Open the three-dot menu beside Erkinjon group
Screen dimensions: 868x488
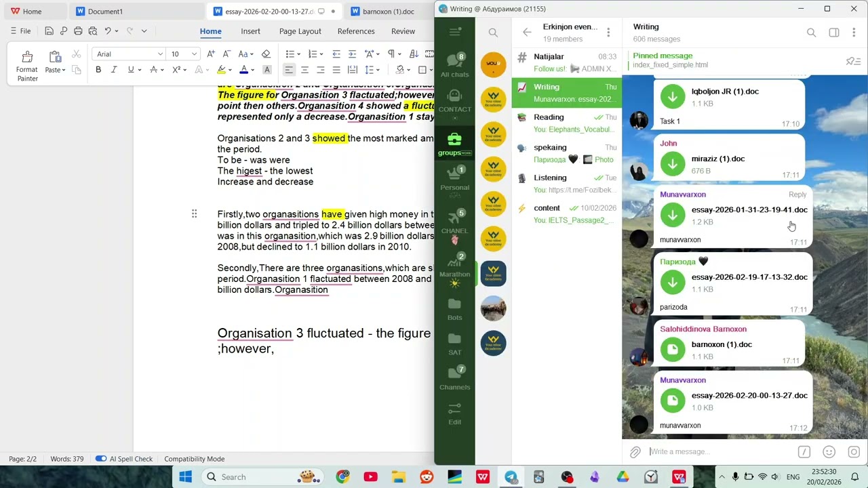(x=608, y=33)
